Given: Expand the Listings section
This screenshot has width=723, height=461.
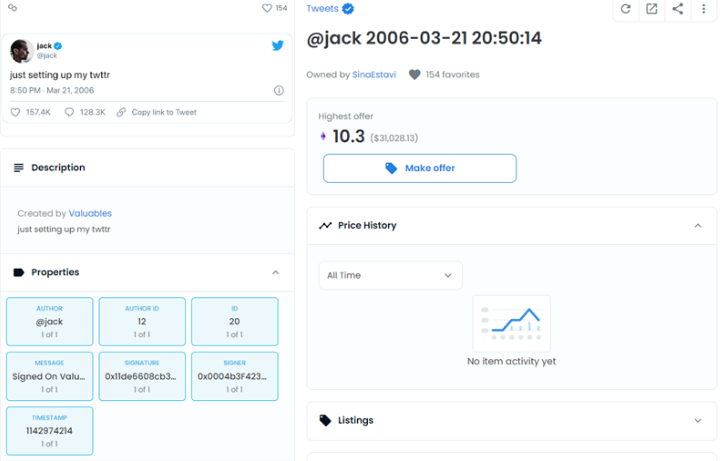Looking at the screenshot, I should pos(698,420).
